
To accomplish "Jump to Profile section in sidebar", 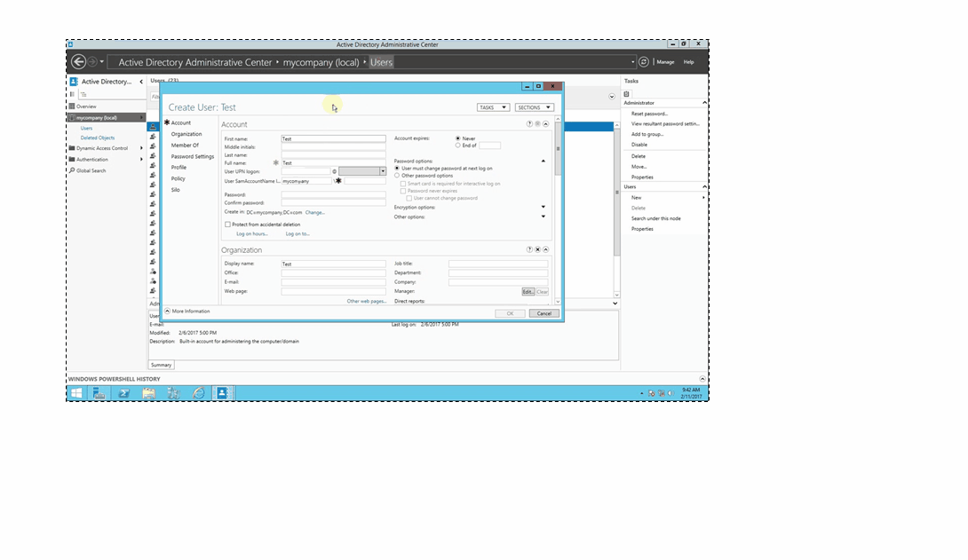I will pos(179,167).
